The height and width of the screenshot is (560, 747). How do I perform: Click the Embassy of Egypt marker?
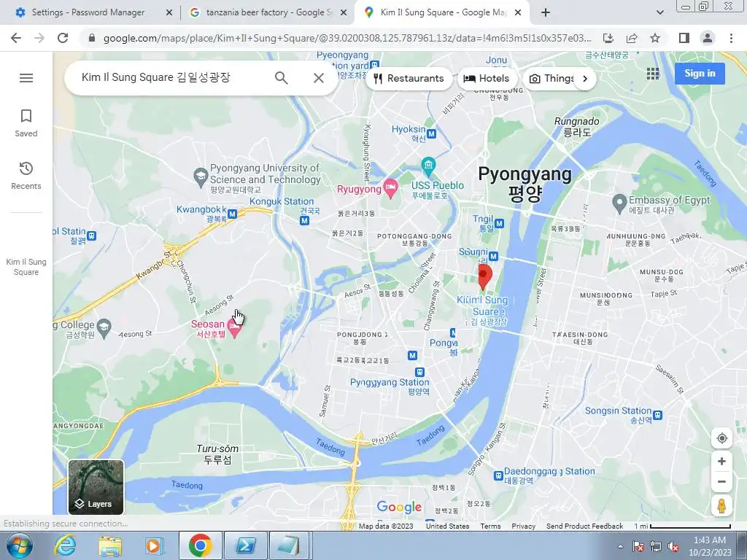coord(619,204)
